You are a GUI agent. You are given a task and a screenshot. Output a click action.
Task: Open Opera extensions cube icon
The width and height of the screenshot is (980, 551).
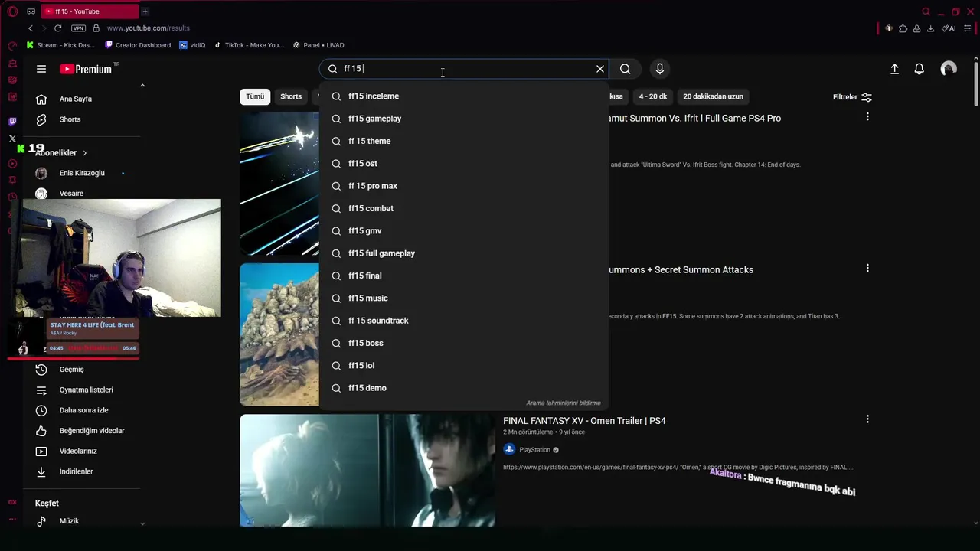[x=903, y=28]
